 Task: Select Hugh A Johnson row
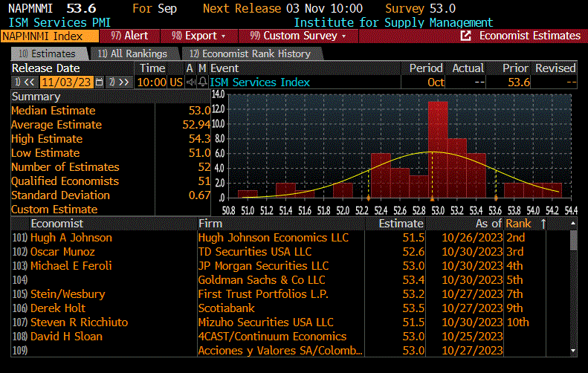tap(71, 238)
